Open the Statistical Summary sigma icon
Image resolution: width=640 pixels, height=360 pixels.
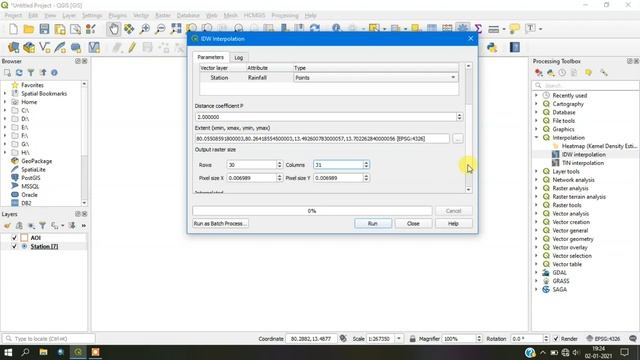pos(478,29)
